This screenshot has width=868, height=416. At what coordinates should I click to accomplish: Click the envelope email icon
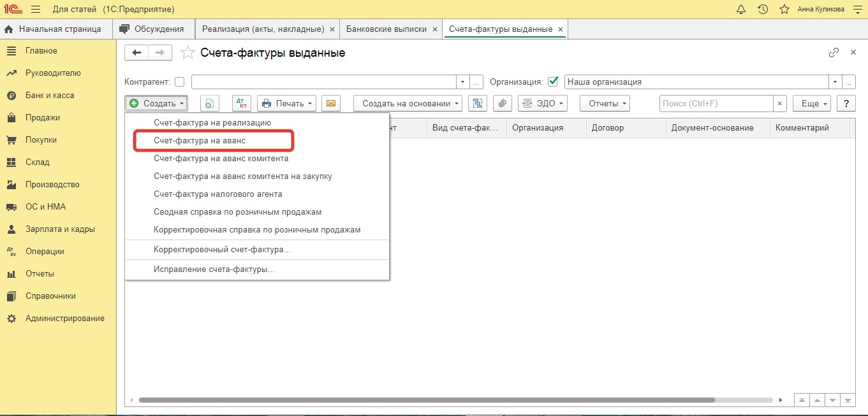tap(330, 104)
